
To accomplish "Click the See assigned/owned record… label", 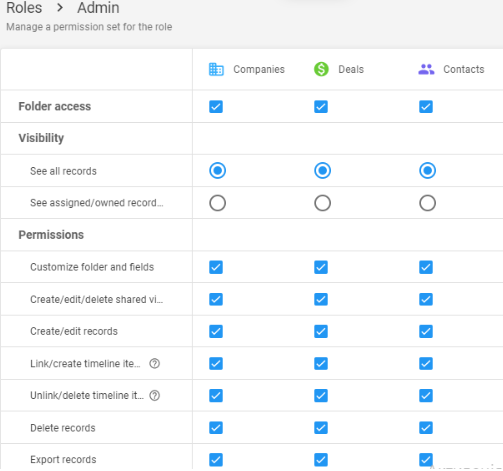I will (97, 203).
